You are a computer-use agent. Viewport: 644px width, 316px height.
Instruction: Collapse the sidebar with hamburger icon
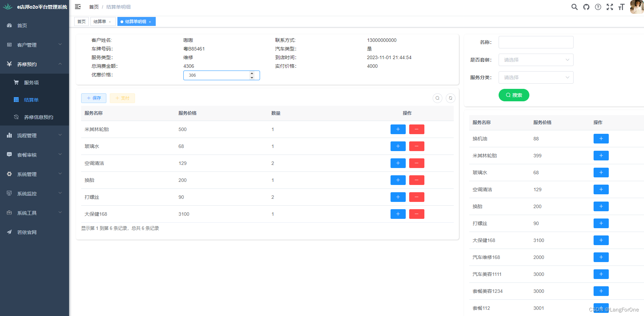click(x=78, y=7)
